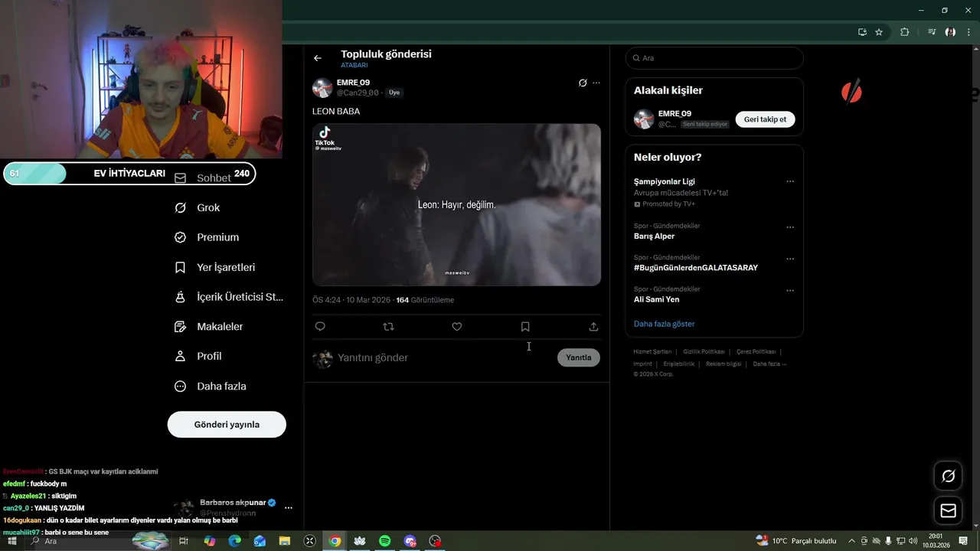The height and width of the screenshot is (551, 980).
Task: Play the LEON BABA TikTok video
Action: click(x=456, y=204)
